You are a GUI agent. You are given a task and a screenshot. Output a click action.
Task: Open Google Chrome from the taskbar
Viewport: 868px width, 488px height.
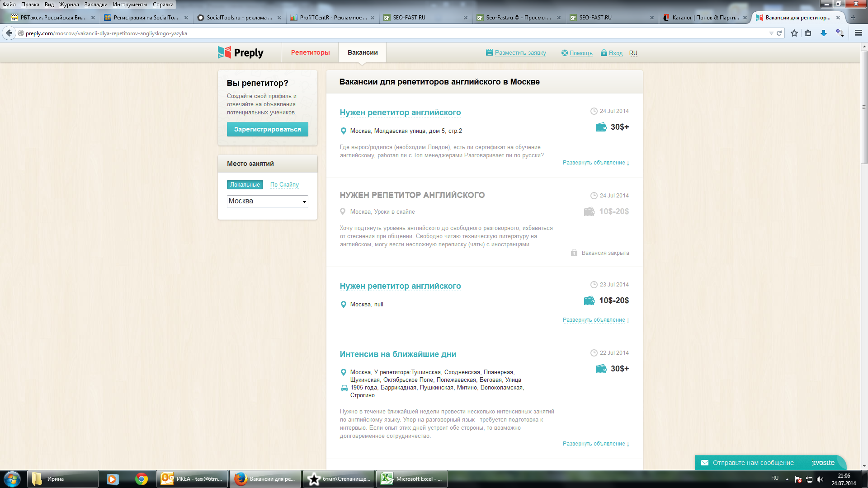pos(142,479)
